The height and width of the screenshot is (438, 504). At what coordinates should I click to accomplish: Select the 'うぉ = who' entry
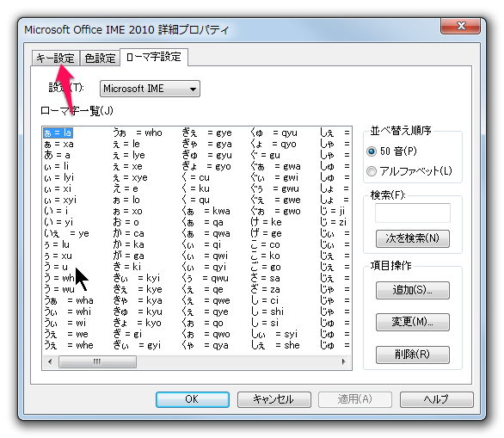(x=138, y=133)
